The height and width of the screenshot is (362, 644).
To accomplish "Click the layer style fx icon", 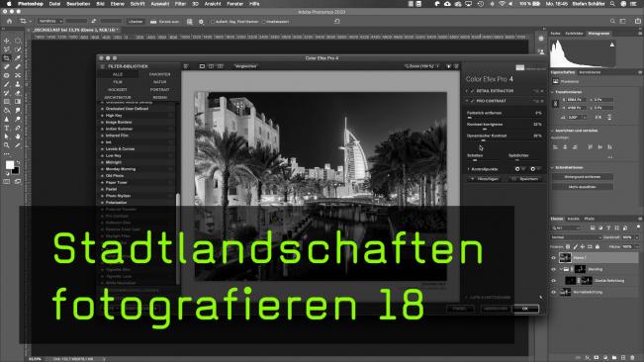I will (588, 357).
